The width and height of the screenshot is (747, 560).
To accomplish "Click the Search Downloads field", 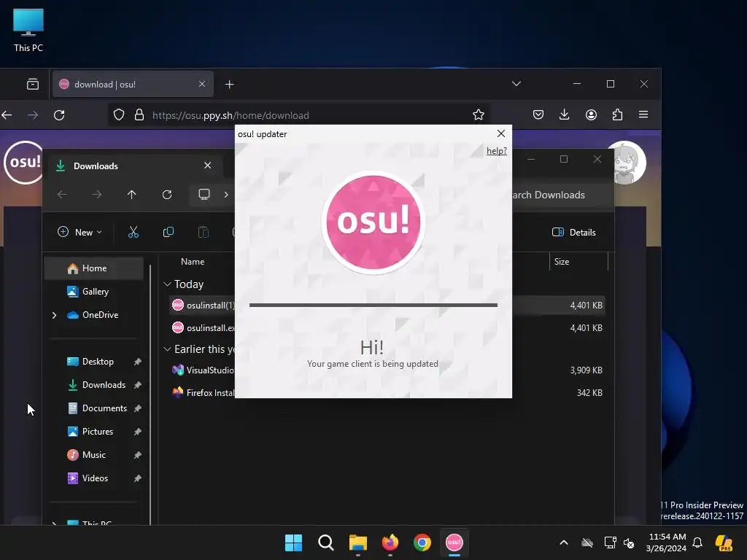I will (561, 195).
